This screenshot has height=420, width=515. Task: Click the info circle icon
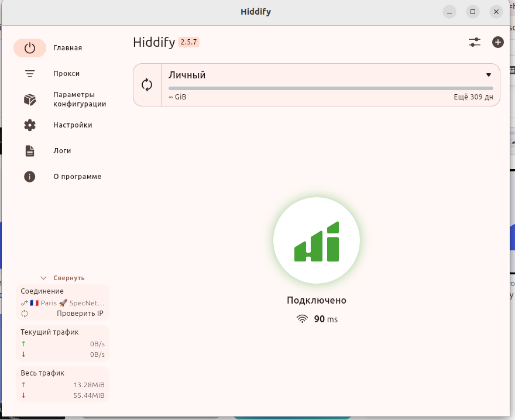pos(30,177)
